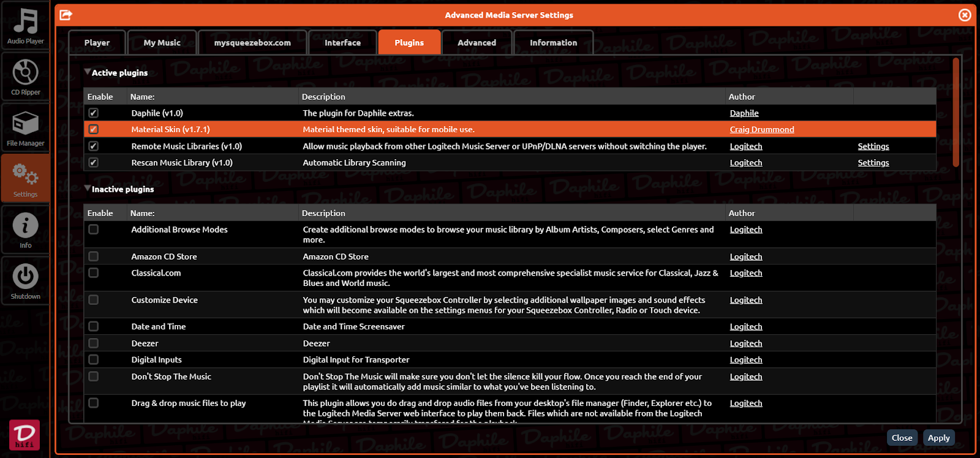Open Settings link for Rescan Music Library

click(873, 163)
